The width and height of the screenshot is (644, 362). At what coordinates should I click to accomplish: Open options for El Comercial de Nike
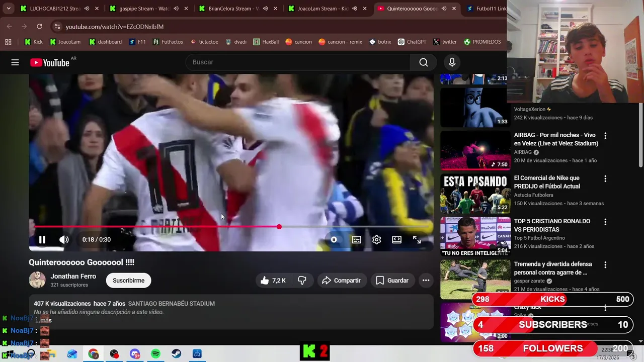(x=605, y=178)
